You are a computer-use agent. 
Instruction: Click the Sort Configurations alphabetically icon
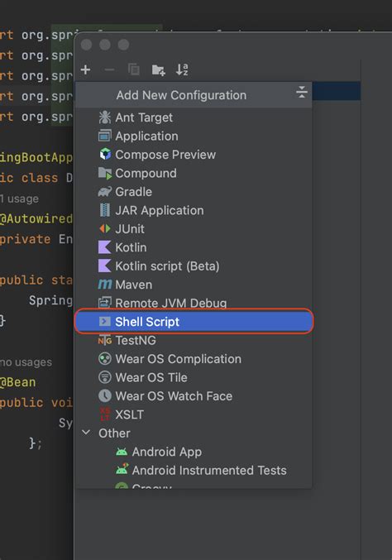coord(182,69)
